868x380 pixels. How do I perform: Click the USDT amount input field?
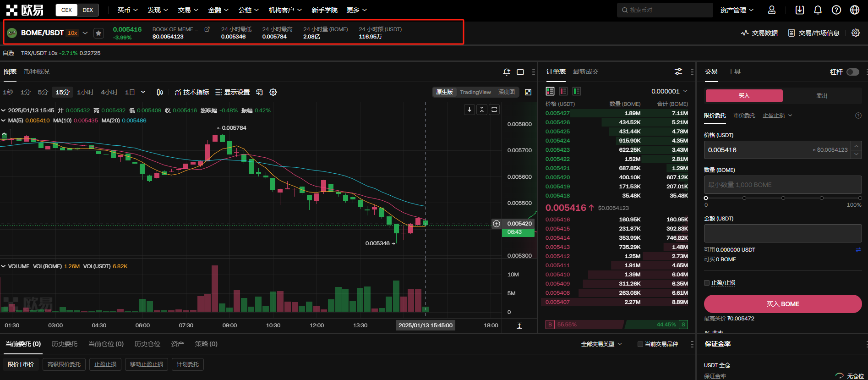(783, 233)
